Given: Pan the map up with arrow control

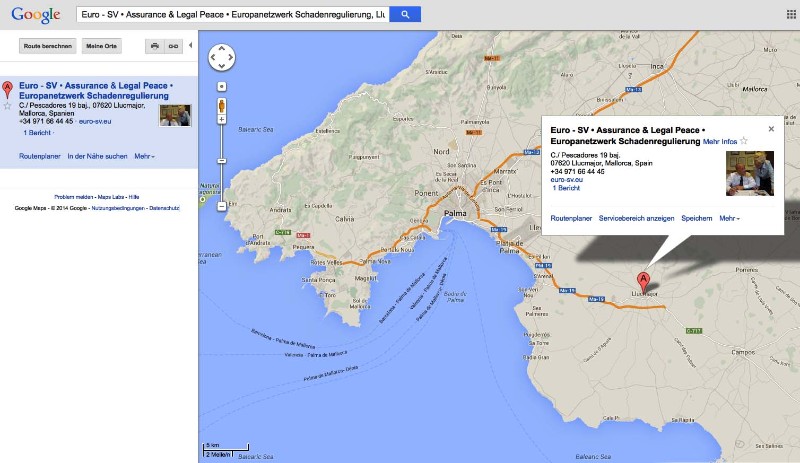Looking at the screenshot, I should [x=222, y=49].
